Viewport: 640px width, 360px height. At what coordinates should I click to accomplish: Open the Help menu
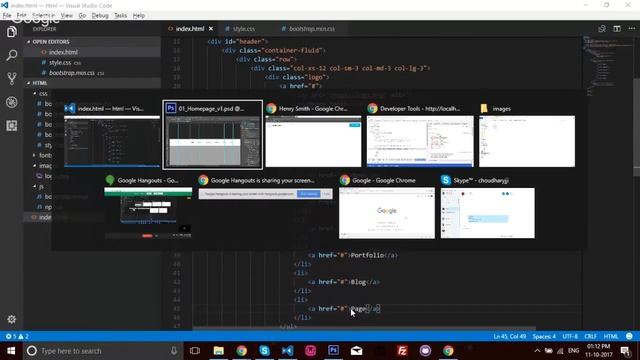[139, 16]
